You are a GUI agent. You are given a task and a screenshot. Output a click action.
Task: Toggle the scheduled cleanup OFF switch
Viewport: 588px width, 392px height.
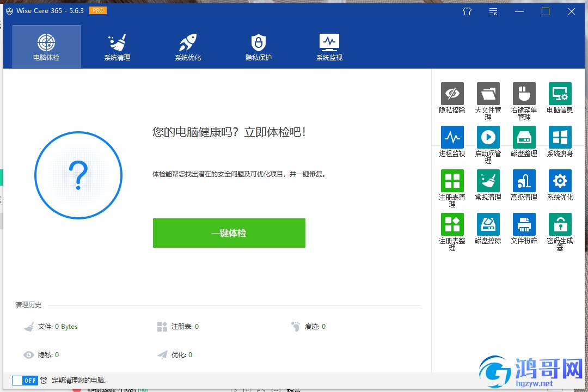click(24, 381)
